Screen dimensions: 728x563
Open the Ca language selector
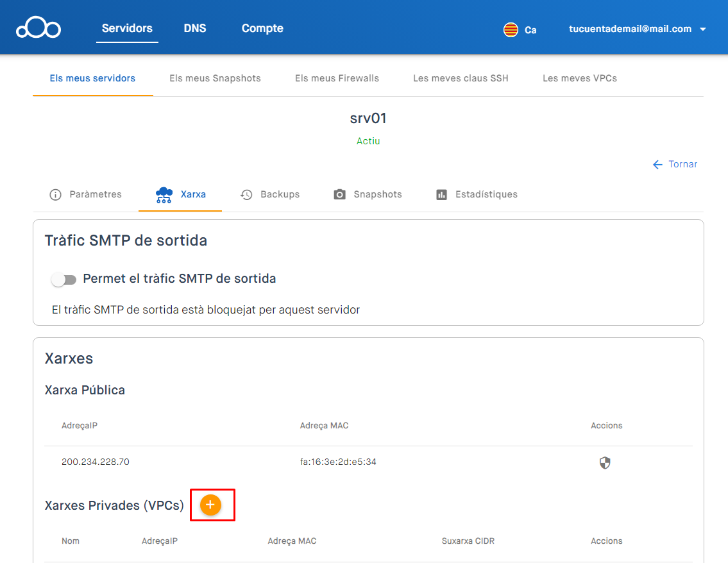click(530, 30)
